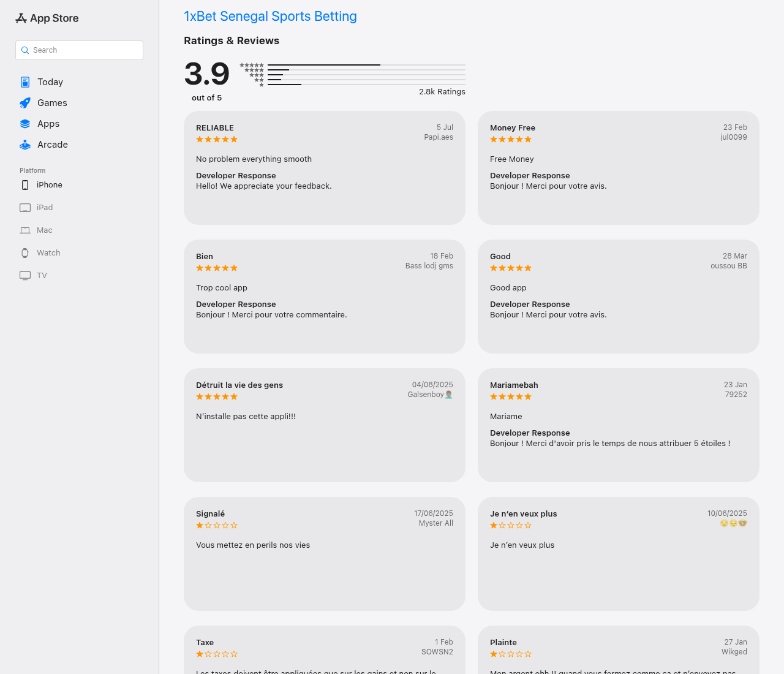Viewport: 784px width, 674px height.
Task: Click reviewer name Papi.aes
Action: (x=439, y=137)
